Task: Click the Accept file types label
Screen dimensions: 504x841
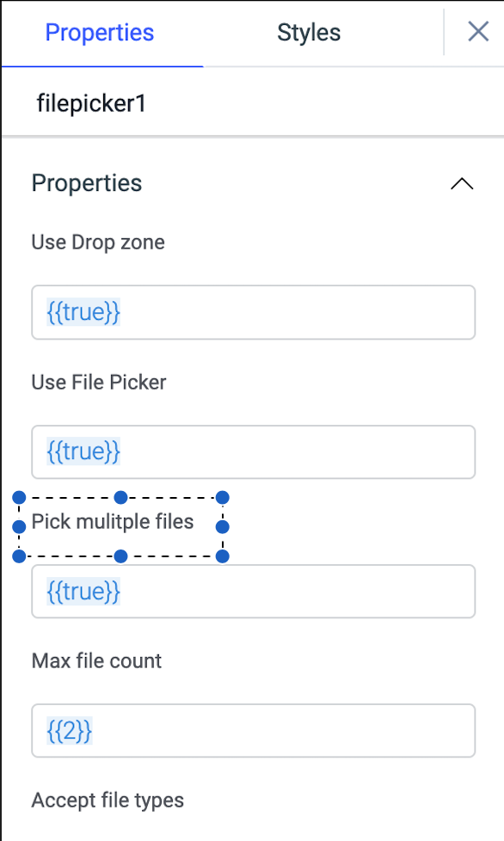Action: 108,801
